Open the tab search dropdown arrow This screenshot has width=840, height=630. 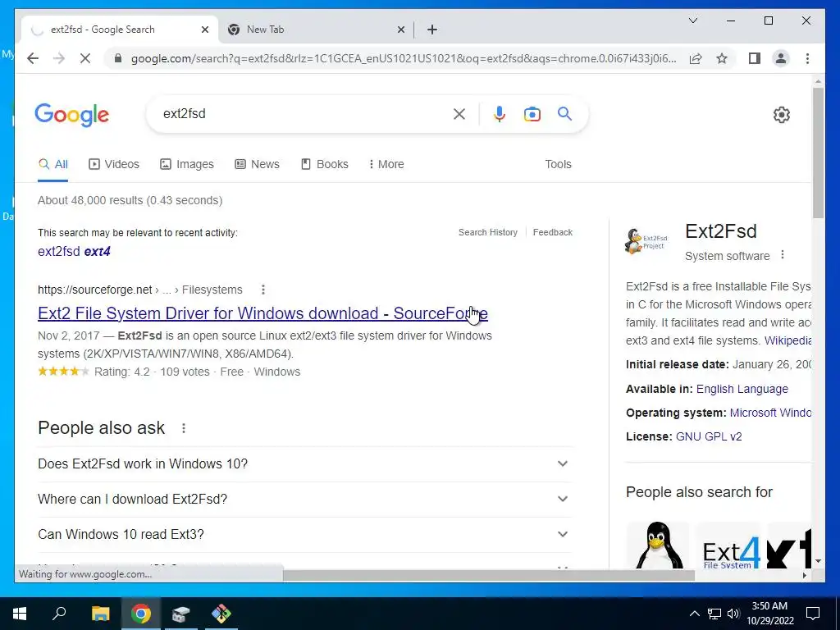coord(692,21)
